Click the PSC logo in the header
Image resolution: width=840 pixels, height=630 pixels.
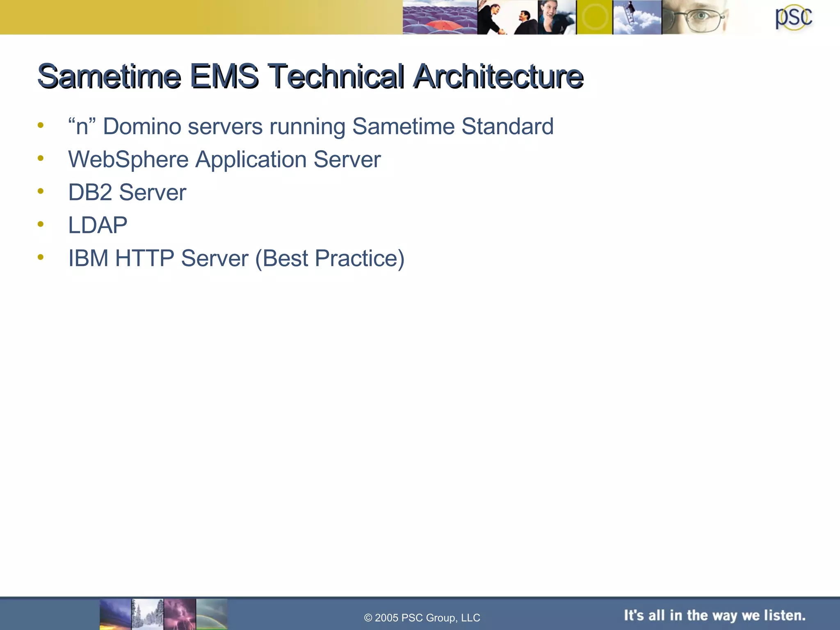click(x=794, y=18)
